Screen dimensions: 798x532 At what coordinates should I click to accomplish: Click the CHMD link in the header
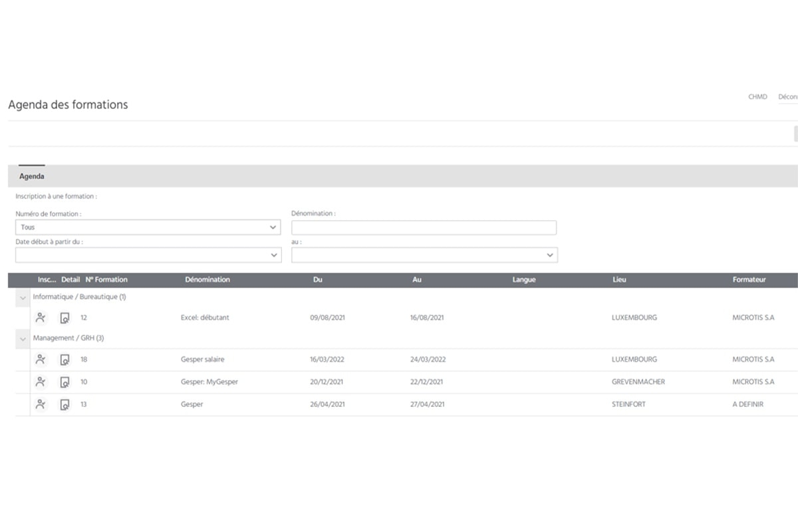[757, 97]
